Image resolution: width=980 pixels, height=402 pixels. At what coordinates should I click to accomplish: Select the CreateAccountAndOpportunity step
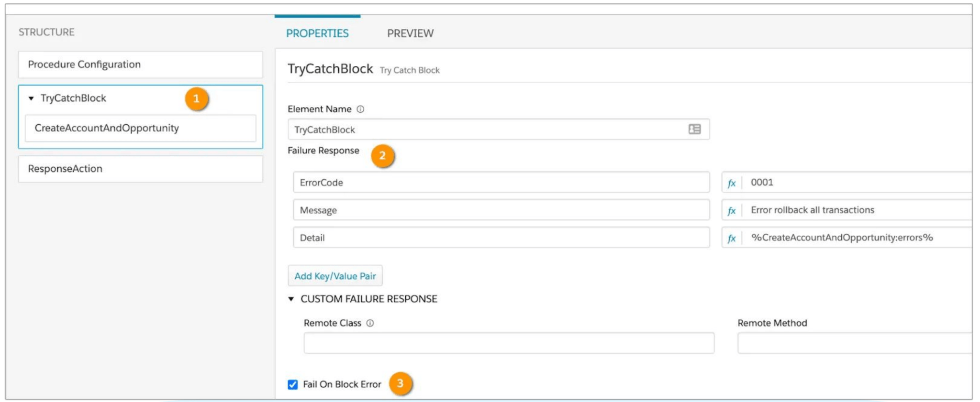pos(140,128)
